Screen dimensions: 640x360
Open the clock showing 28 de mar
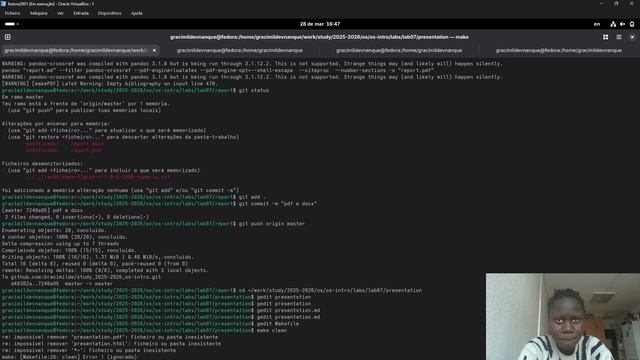tap(320, 24)
